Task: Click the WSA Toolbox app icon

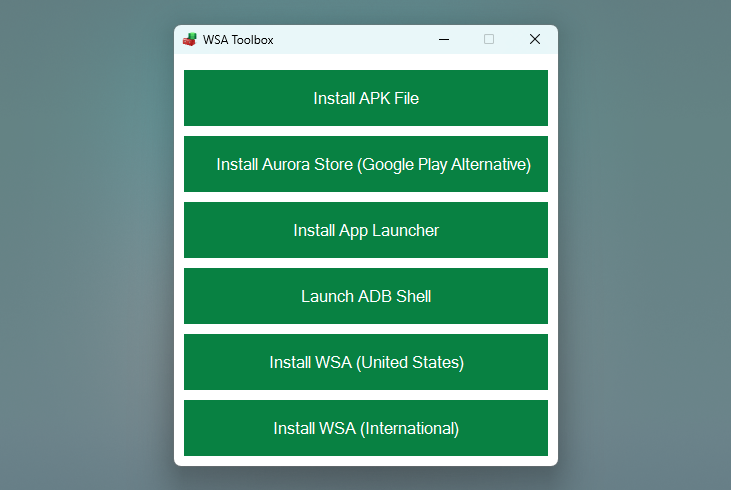Action: pyautogui.click(x=190, y=40)
